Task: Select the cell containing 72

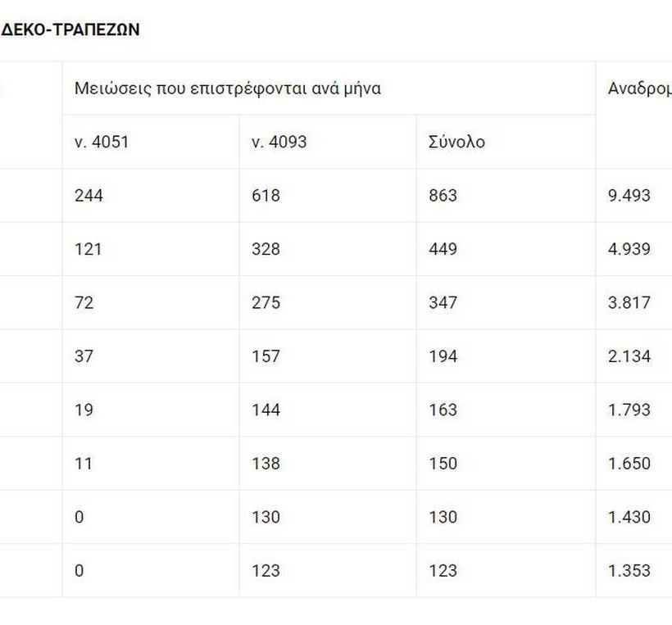Action: [84, 303]
